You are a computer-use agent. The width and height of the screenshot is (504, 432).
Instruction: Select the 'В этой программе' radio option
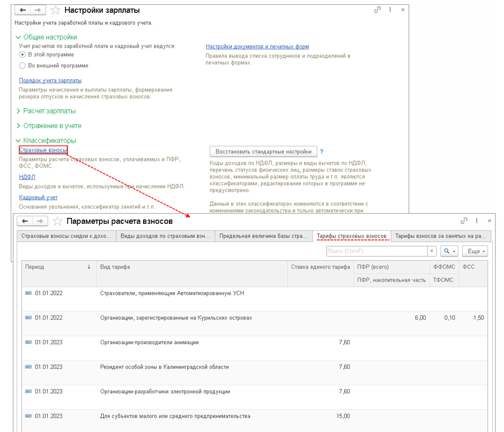pyautogui.click(x=23, y=55)
